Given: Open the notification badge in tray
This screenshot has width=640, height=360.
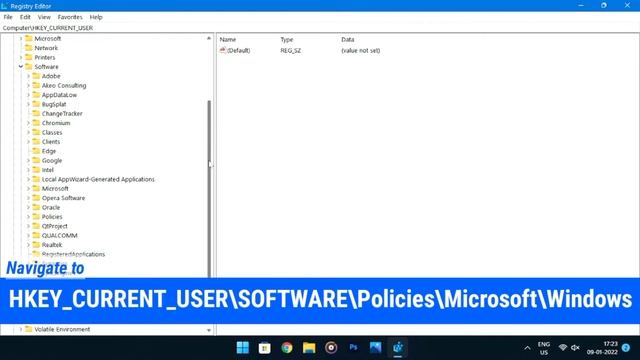Looking at the screenshot, I should point(626,348).
